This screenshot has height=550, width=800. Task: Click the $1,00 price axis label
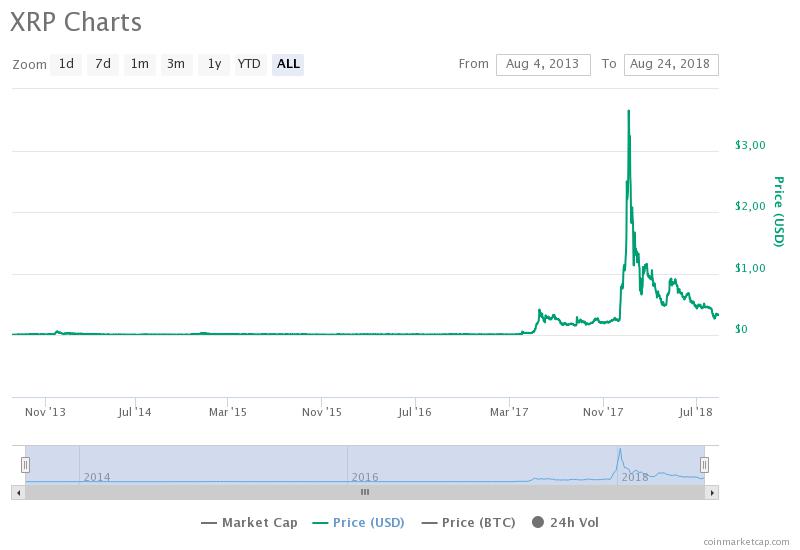[750, 268]
